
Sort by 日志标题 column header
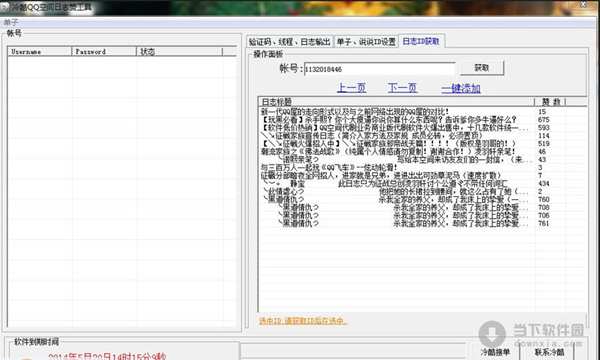pyautogui.click(x=396, y=101)
